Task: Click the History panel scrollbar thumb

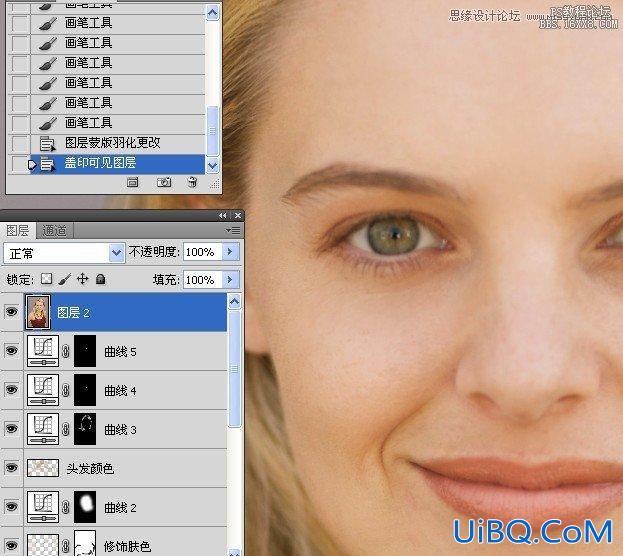Action: [213, 130]
